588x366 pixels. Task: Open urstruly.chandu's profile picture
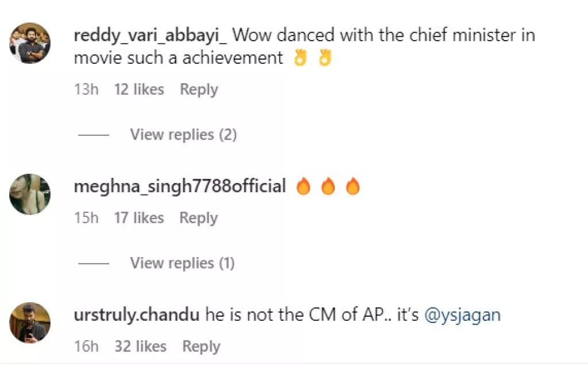(29, 322)
